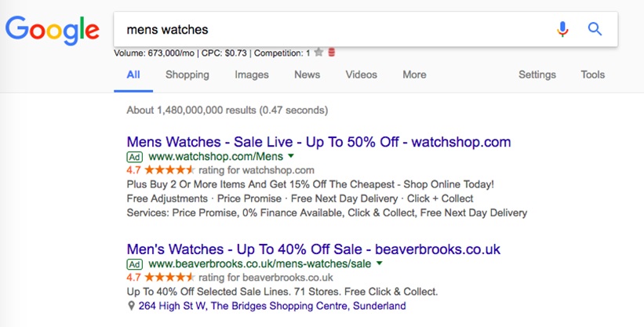The image size is (644, 327).
Task: Star the keyword with the grey star icon
Action: tap(318, 53)
